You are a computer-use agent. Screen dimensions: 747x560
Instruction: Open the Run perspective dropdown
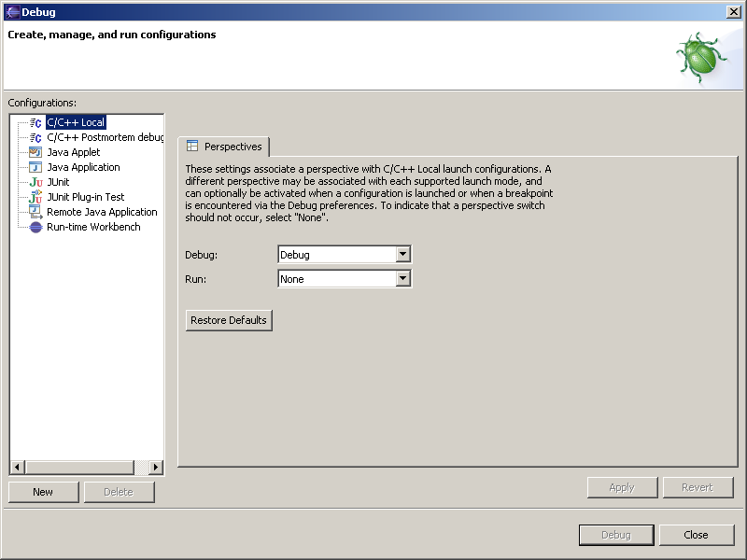point(402,279)
